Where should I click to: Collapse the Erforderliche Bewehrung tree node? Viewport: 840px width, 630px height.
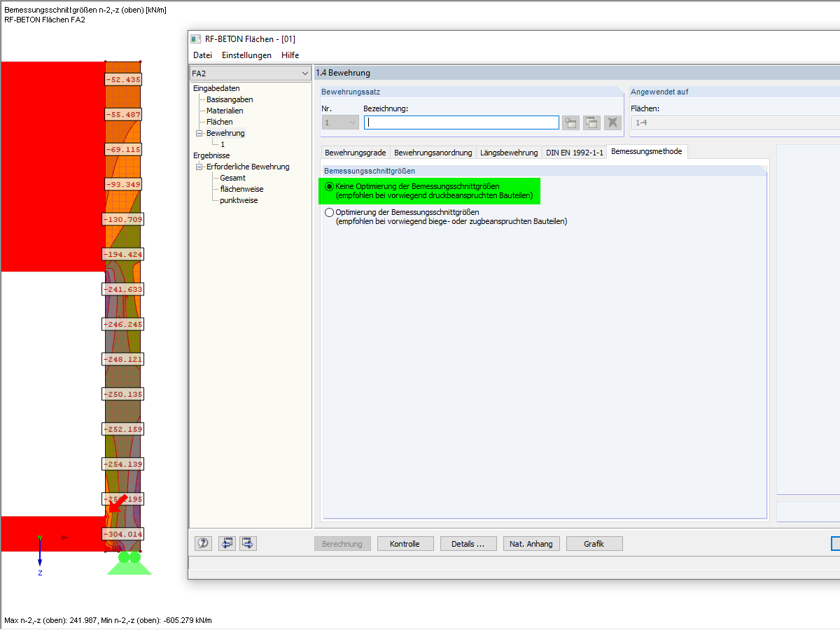coord(199,167)
